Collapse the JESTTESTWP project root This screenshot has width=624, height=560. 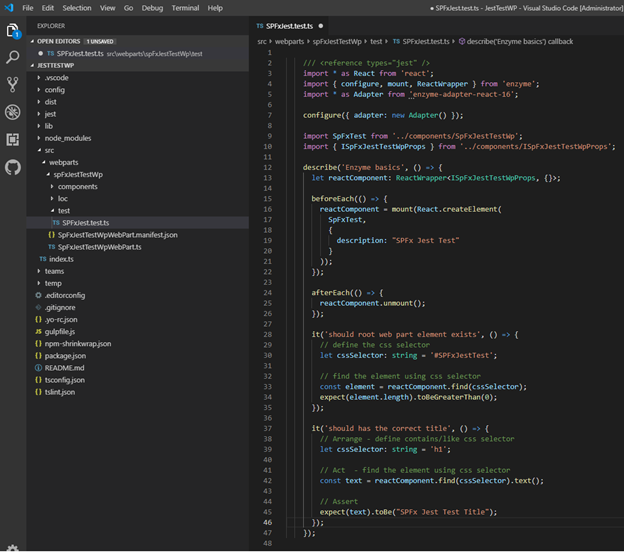coord(56,64)
